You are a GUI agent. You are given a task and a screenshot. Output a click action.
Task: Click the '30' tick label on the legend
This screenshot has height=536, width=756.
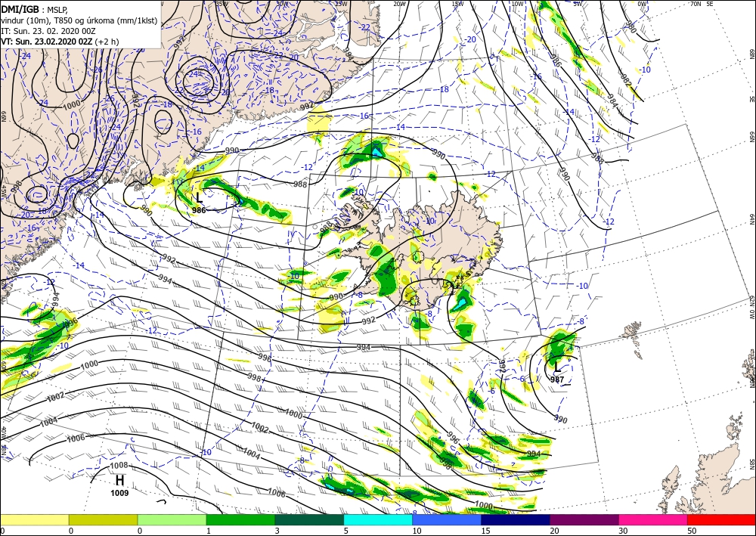[624, 531]
